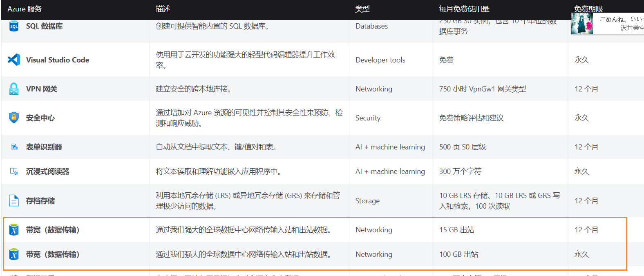This screenshot has height=276, width=644.
Task: Click the album art thumbnail in the notification
Action: 582,24
